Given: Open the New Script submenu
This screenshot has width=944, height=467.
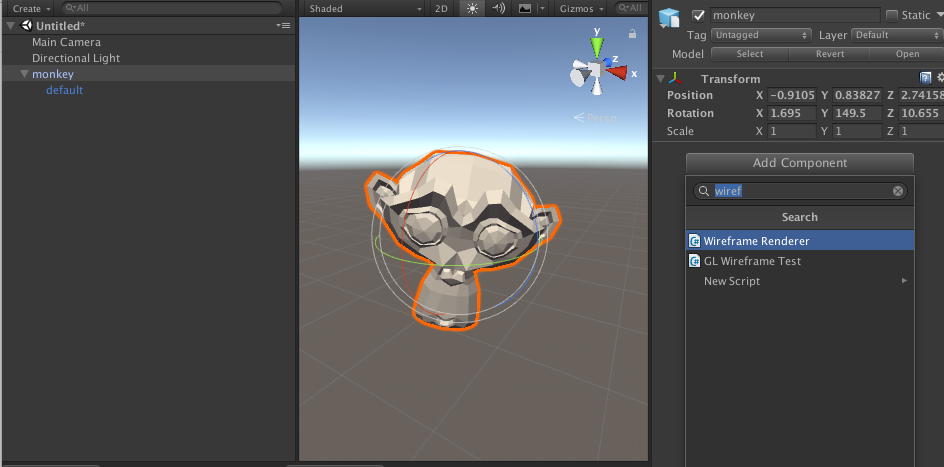Looking at the screenshot, I should [x=800, y=281].
